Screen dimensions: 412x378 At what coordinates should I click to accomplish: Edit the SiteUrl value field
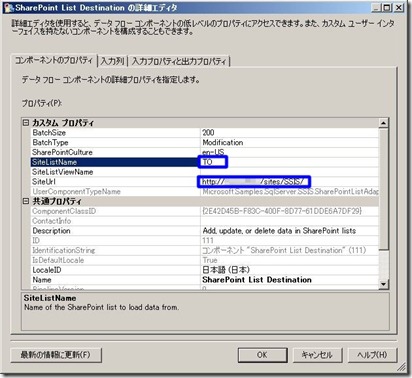290,182
